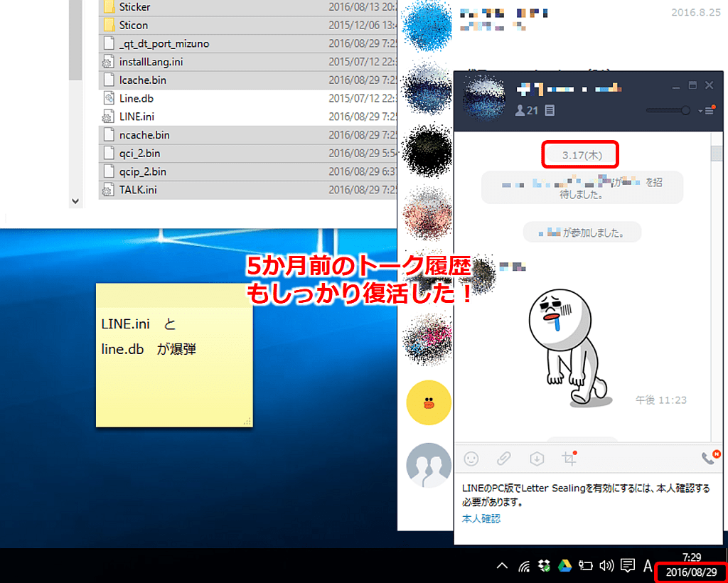
Task: Open the emoji sticker picker in LINE chat
Action: click(471, 459)
